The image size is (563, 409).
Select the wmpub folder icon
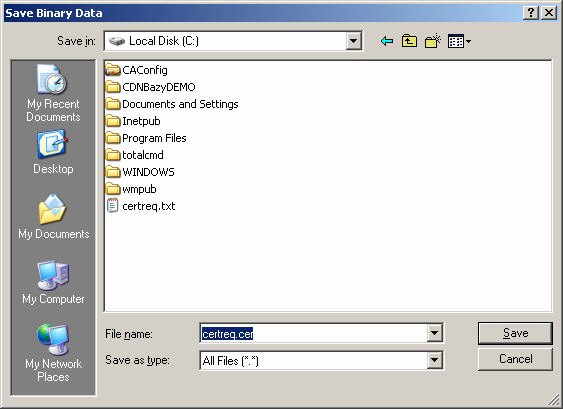112,189
